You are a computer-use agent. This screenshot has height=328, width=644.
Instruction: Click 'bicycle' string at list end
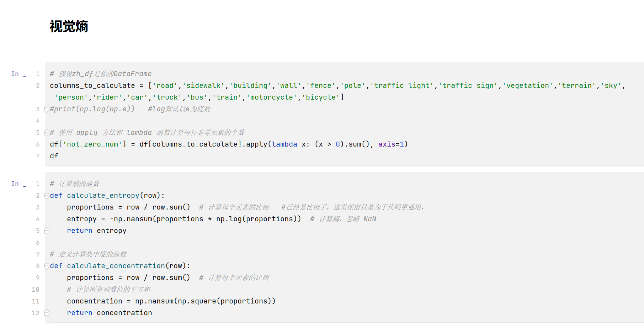pos(321,97)
